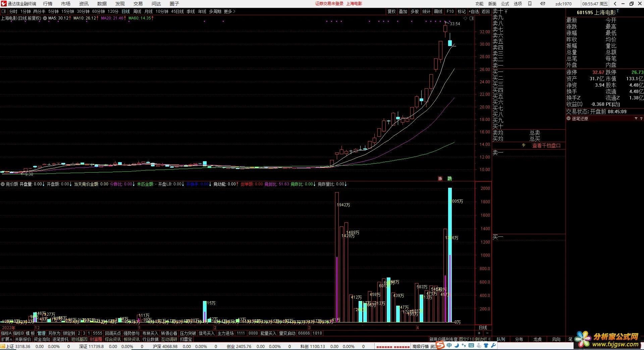This screenshot has height=350, width=644.
Task: Open the 龙虎 tab in right panel
Action: [537, 339]
